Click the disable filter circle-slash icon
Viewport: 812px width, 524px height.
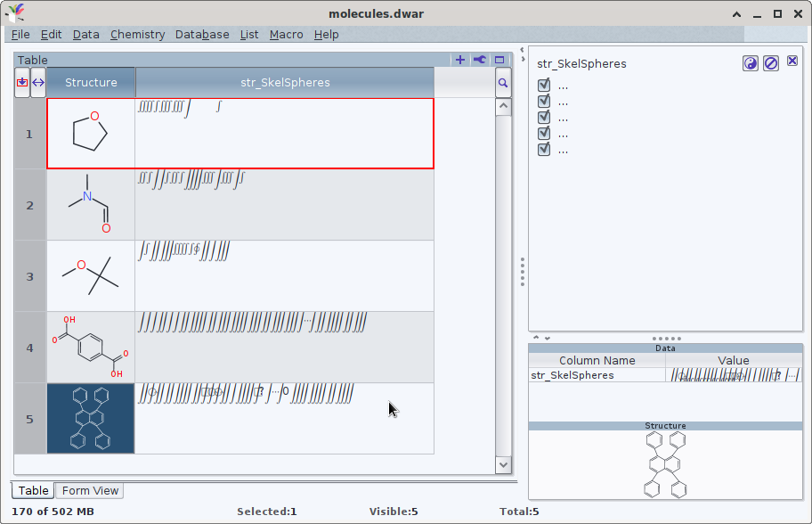(771, 63)
